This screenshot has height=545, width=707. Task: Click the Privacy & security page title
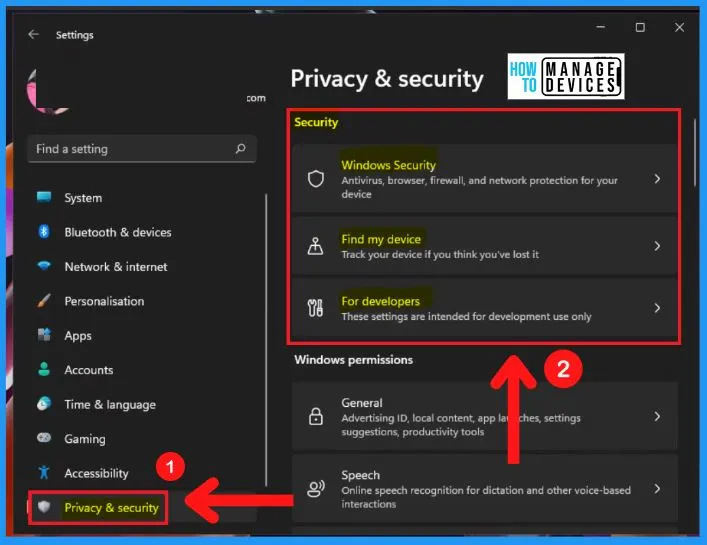tap(387, 79)
